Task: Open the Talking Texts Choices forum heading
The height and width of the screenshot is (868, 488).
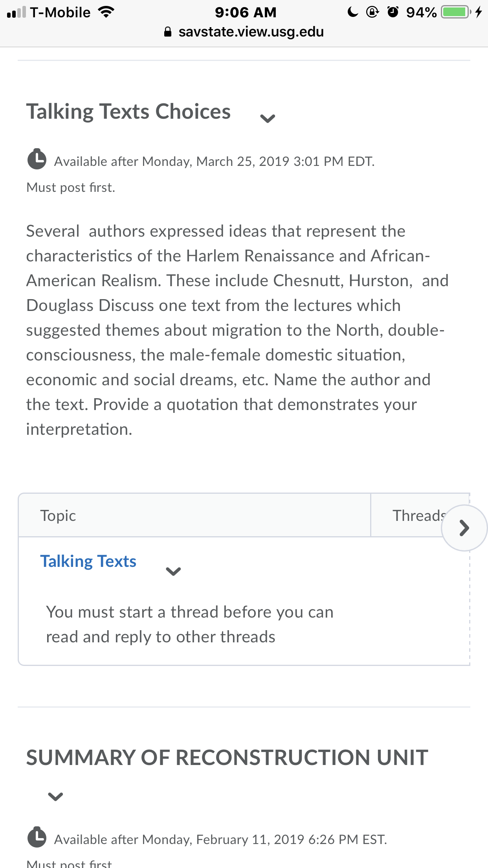Action: point(128,112)
